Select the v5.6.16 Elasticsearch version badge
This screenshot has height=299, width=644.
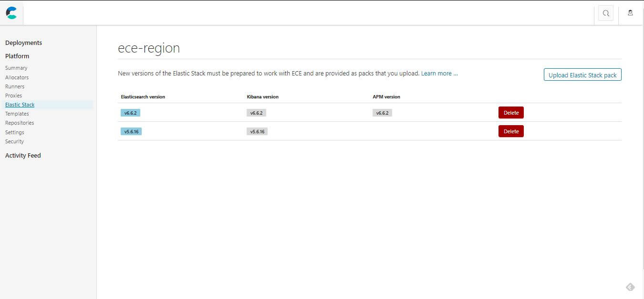pyautogui.click(x=131, y=131)
